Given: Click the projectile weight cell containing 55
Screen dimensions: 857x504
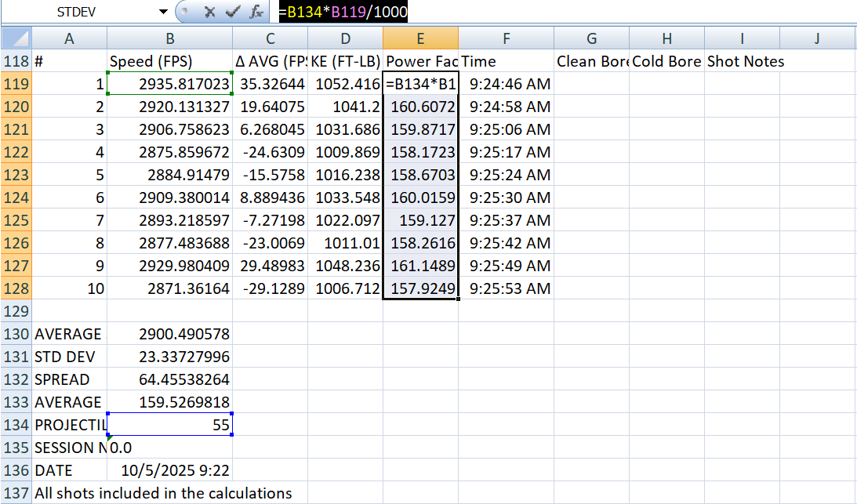Looking at the screenshot, I should (x=169, y=425).
